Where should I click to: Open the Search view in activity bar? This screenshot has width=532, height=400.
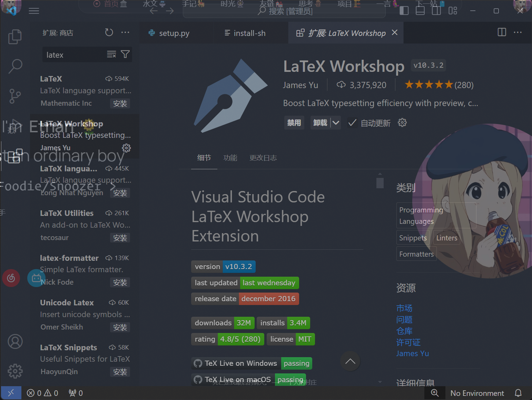coord(15,66)
